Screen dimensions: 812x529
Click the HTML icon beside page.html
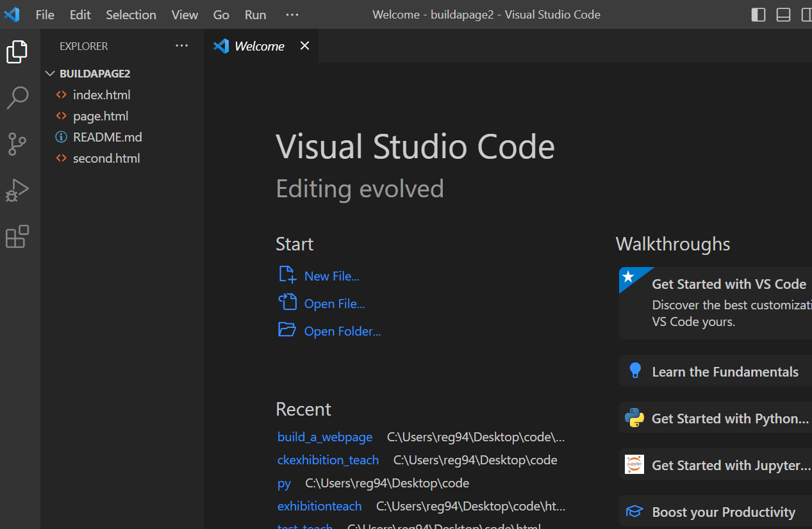click(x=62, y=116)
